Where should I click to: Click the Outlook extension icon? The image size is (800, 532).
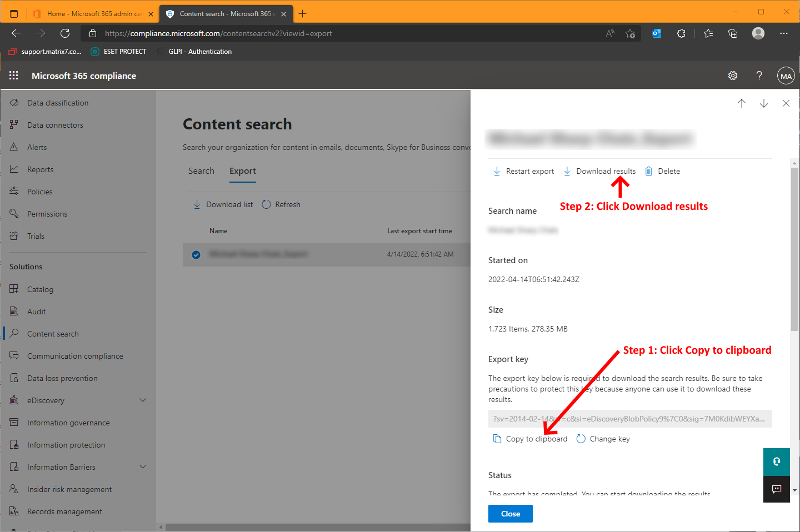pyautogui.click(x=657, y=33)
